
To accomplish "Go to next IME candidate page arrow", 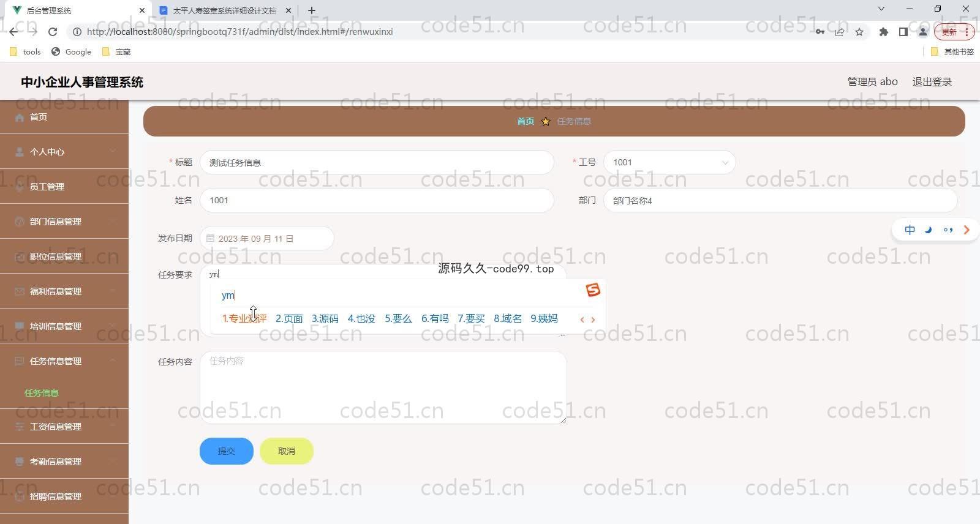I will (x=593, y=320).
